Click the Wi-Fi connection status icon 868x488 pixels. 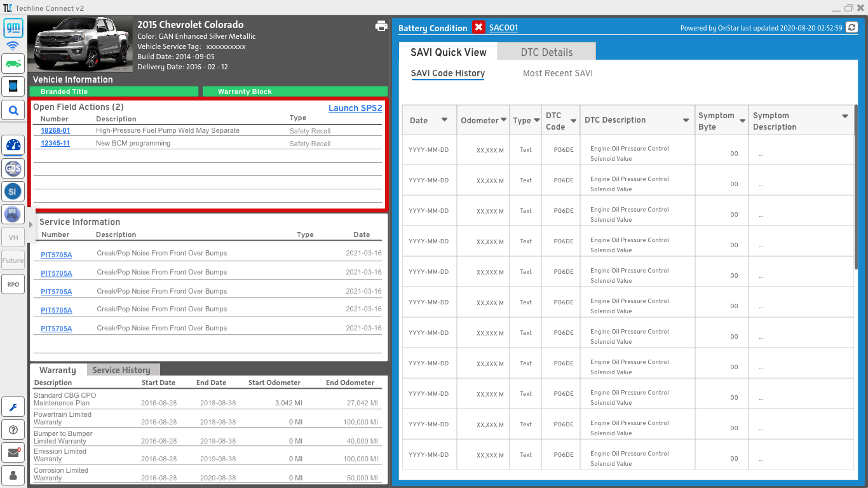13,46
